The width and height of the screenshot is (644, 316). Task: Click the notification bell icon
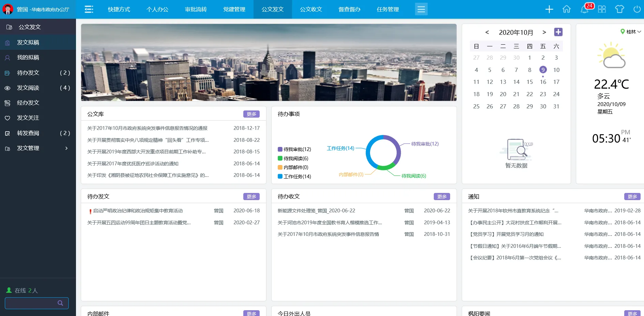point(584,10)
